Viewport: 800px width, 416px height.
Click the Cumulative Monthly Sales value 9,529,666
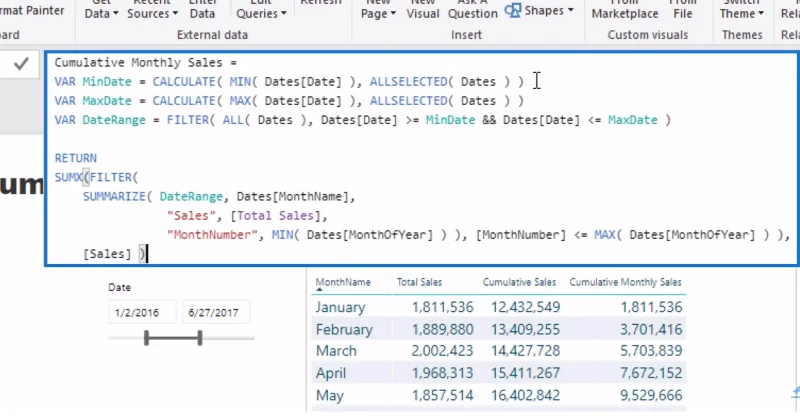coord(651,396)
